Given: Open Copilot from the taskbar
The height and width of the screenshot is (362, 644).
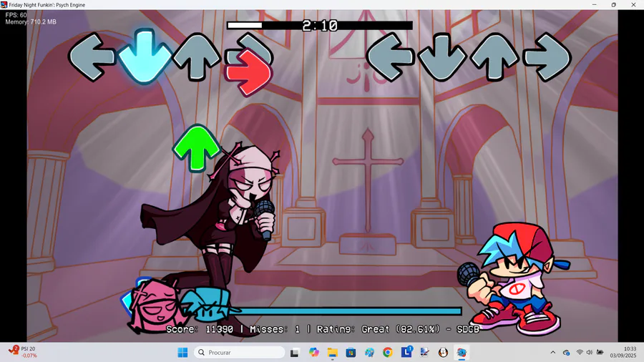Looking at the screenshot, I should pyautogui.click(x=314, y=352).
